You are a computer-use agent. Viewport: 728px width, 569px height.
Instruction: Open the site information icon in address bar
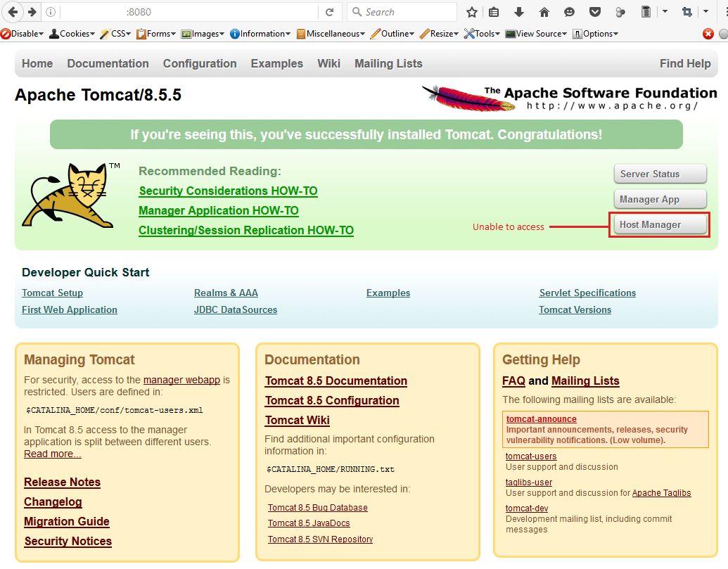(x=51, y=12)
